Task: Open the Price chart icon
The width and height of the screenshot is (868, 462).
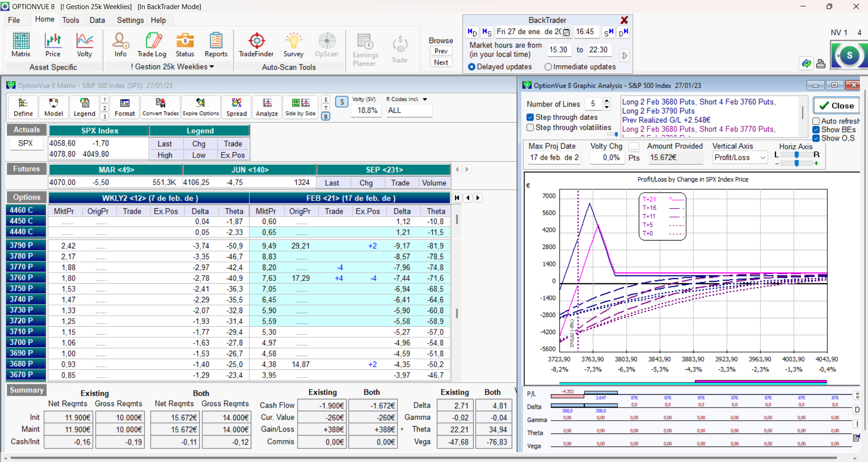Action: pos(53,44)
